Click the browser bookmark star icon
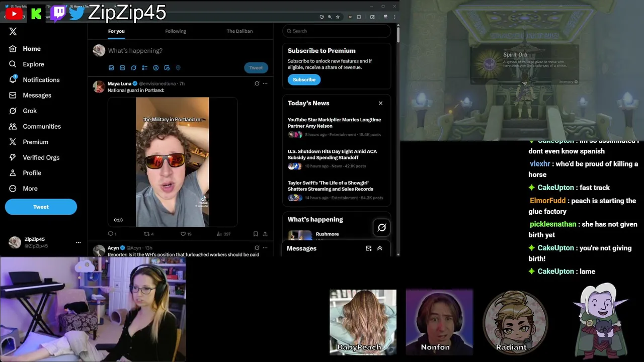This screenshot has width=644, height=362. 338,17
